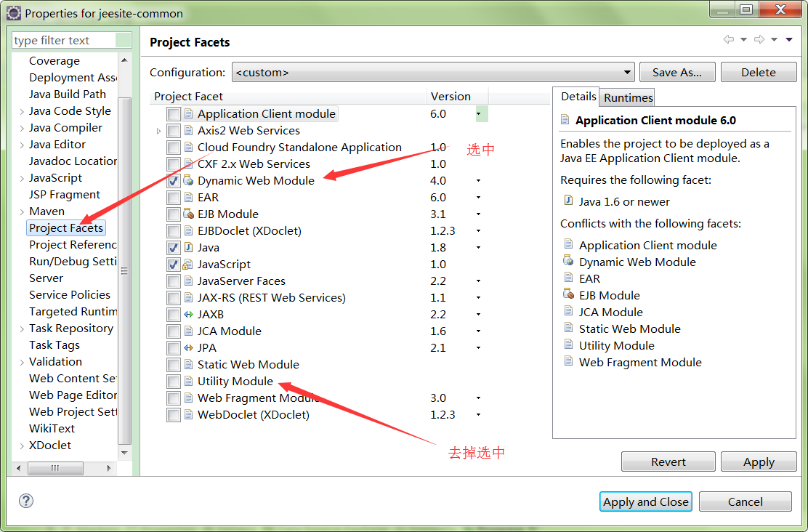Switch to the Runtimes tab
The image size is (808, 532).
point(626,97)
